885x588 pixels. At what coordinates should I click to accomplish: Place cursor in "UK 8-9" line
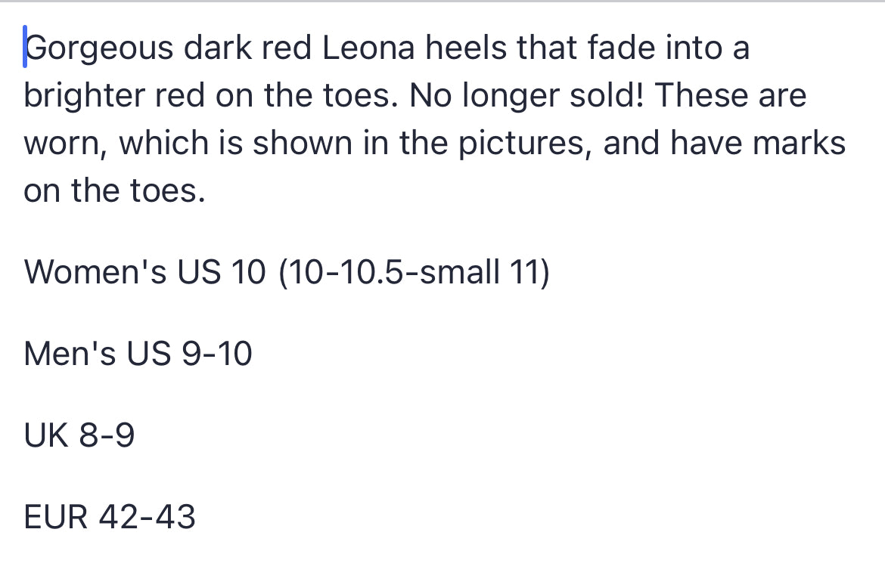click(x=79, y=435)
